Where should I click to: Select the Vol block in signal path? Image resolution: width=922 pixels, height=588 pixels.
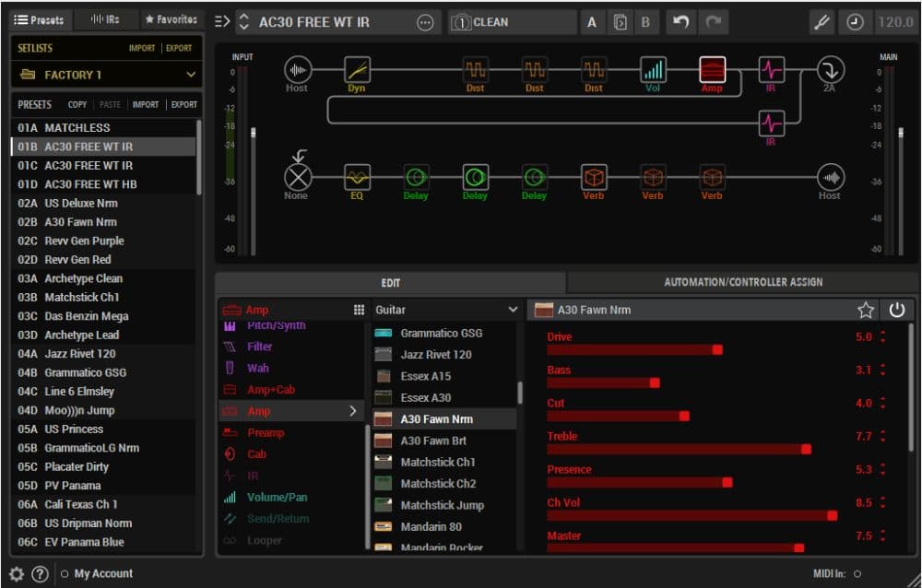click(653, 70)
